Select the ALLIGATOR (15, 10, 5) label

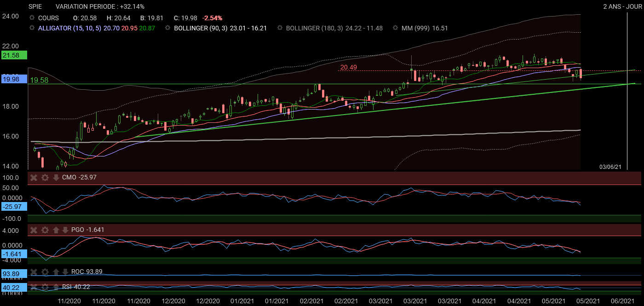pos(70,28)
